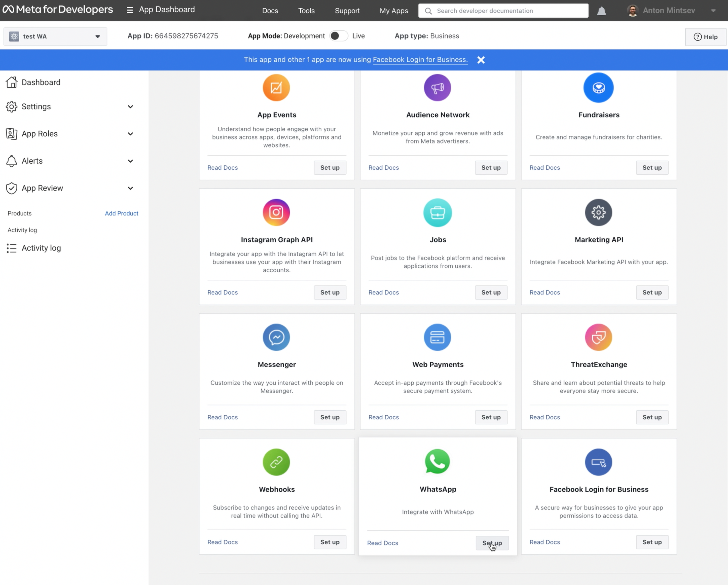Click the Messenger product icon
This screenshot has width=728, height=585.
(x=276, y=337)
